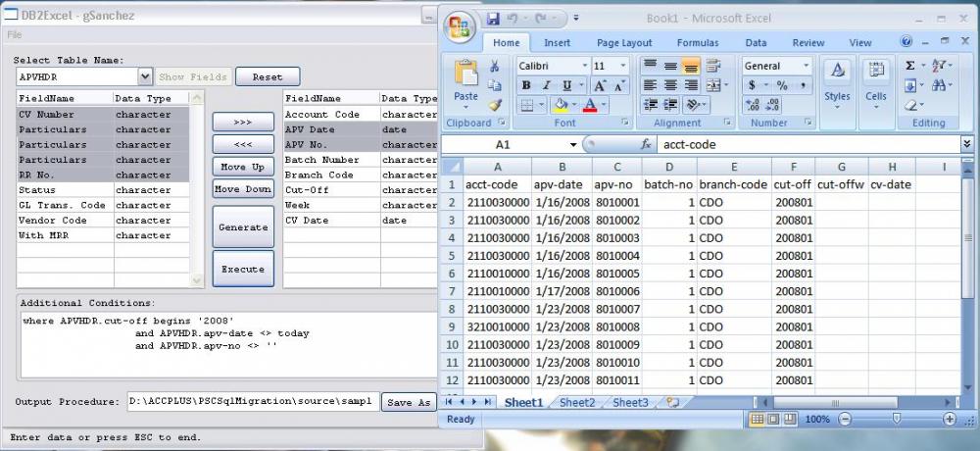980x451 pixels.
Task: Apply the Accounting dollar number format
Action: click(752, 85)
